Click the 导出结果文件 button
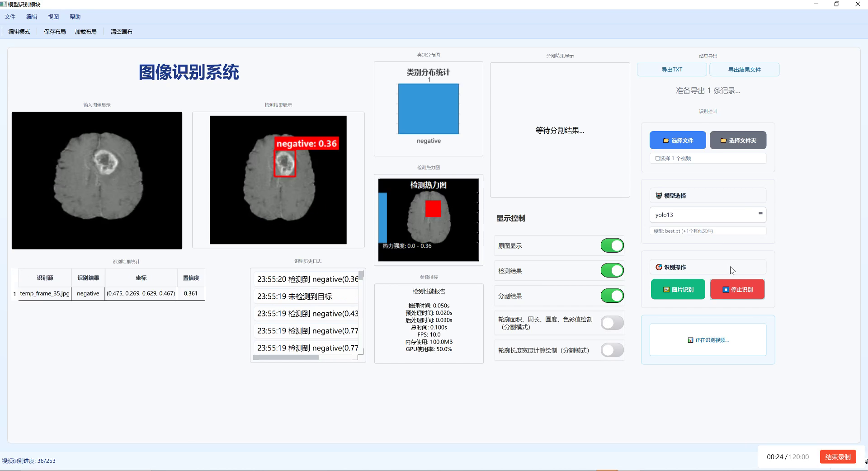868x471 pixels. (x=744, y=70)
